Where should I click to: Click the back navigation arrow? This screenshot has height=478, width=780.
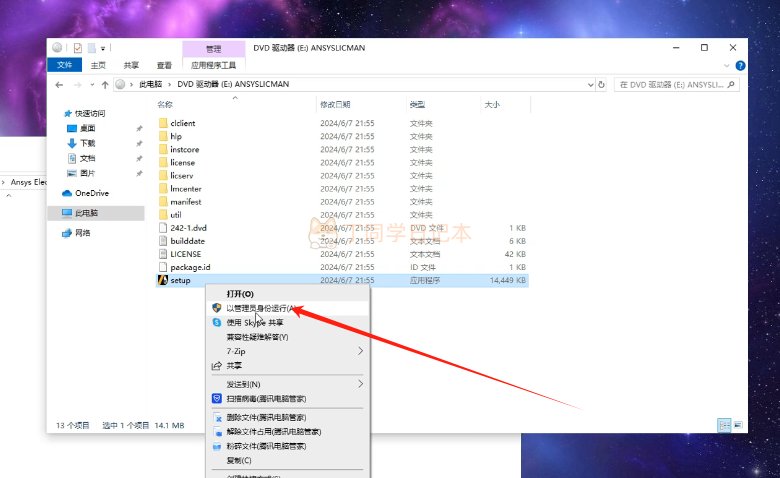point(59,85)
